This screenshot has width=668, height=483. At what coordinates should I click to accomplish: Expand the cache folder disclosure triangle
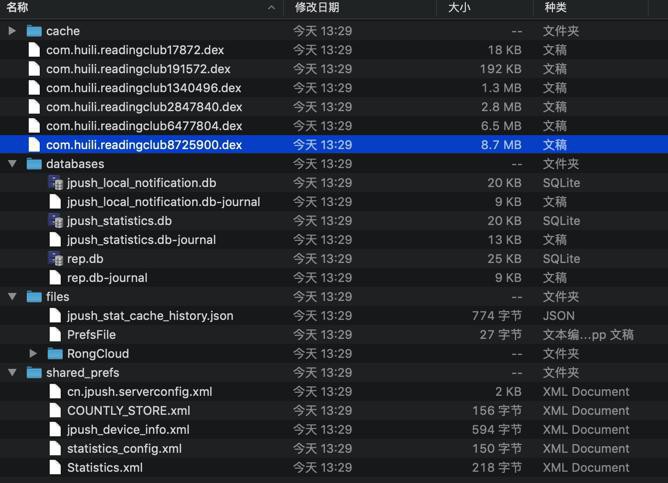click(x=12, y=31)
